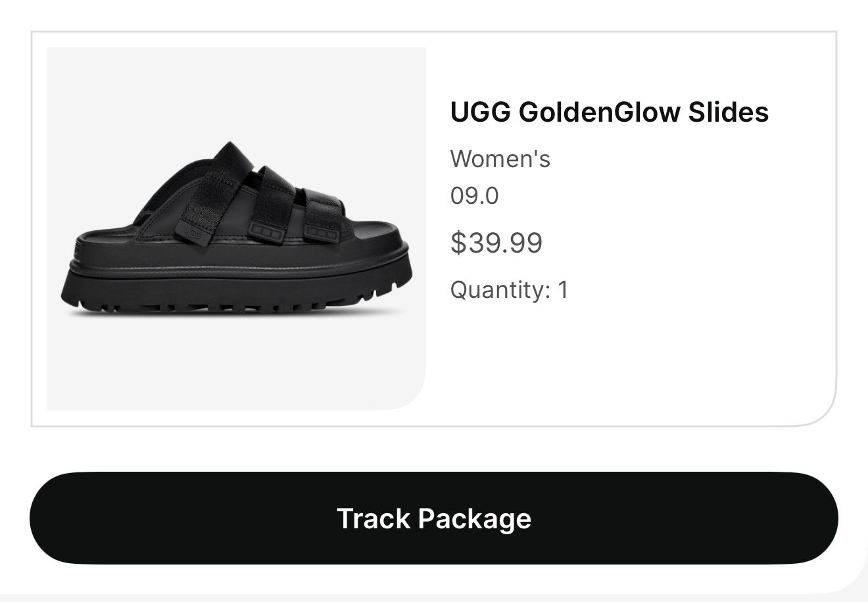Click the UGG logo tab on the slide strap

coord(193,232)
